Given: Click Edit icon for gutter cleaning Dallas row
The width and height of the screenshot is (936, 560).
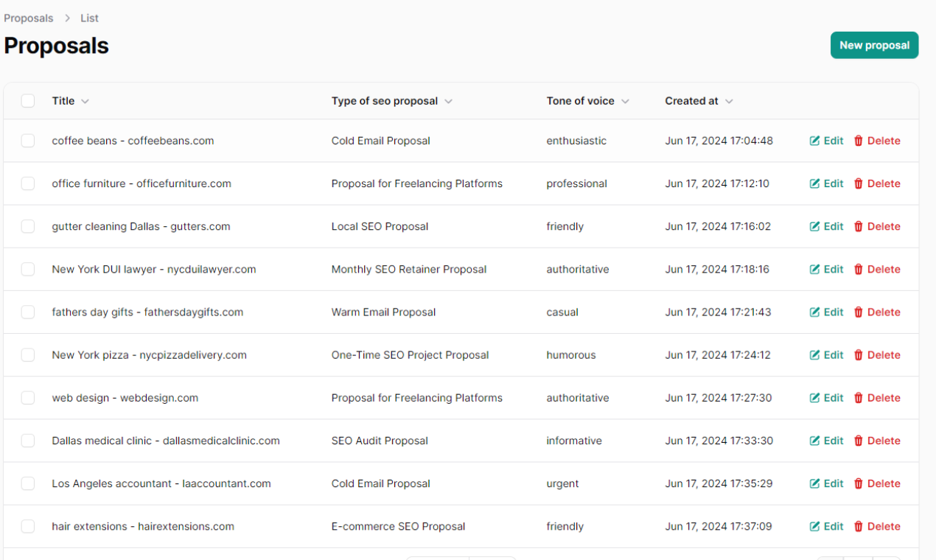Looking at the screenshot, I should (814, 226).
